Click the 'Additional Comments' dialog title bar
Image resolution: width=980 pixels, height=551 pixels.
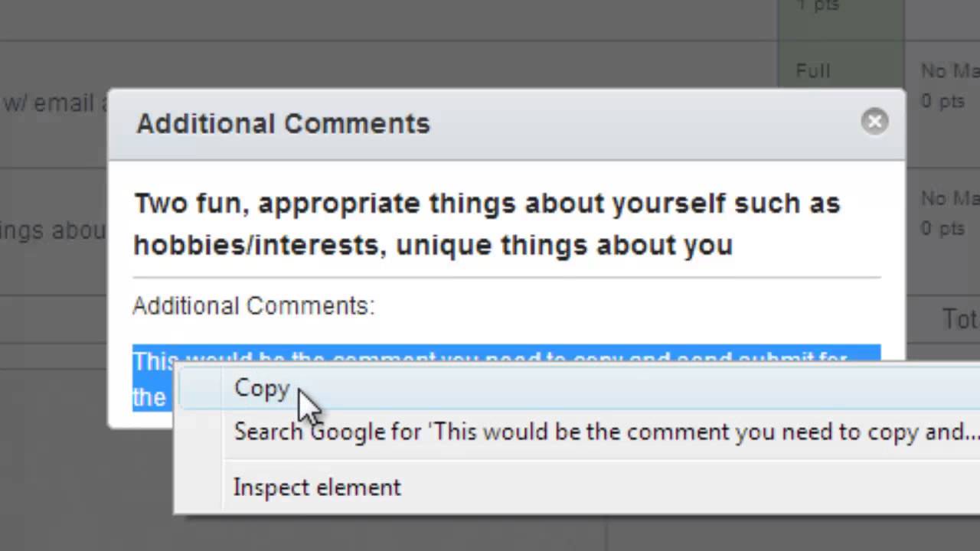pyautogui.click(x=283, y=124)
